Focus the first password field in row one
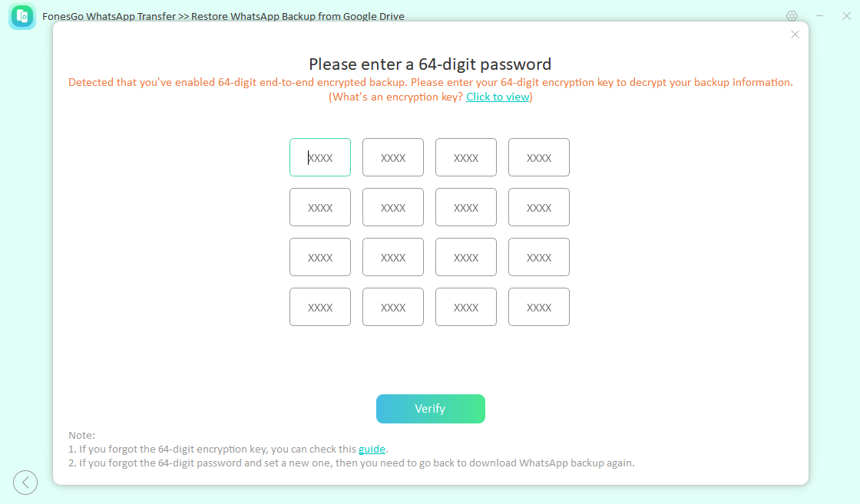This screenshot has height=504, width=860. coord(320,157)
